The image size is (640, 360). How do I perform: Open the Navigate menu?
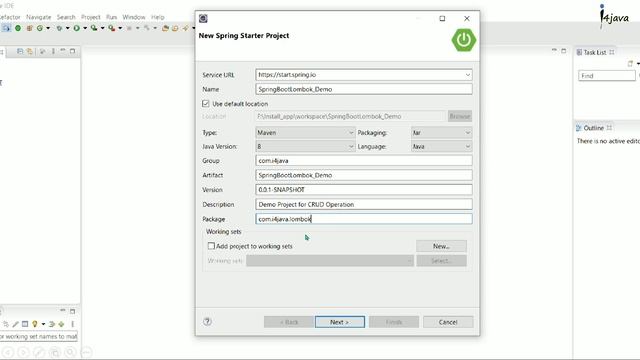tap(39, 17)
